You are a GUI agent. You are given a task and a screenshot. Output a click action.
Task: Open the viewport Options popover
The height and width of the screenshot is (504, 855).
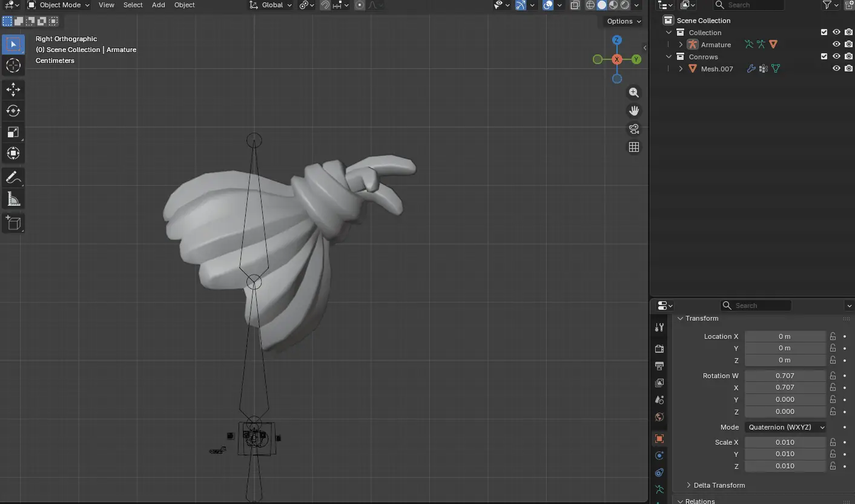coord(624,21)
